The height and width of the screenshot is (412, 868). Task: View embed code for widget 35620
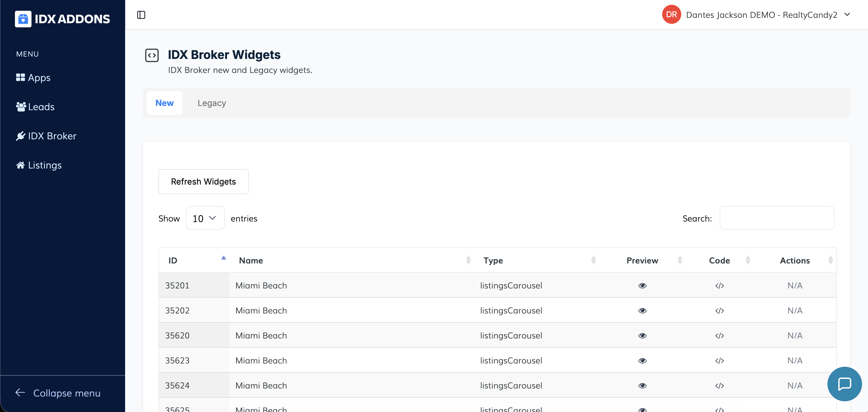[x=719, y=335]
